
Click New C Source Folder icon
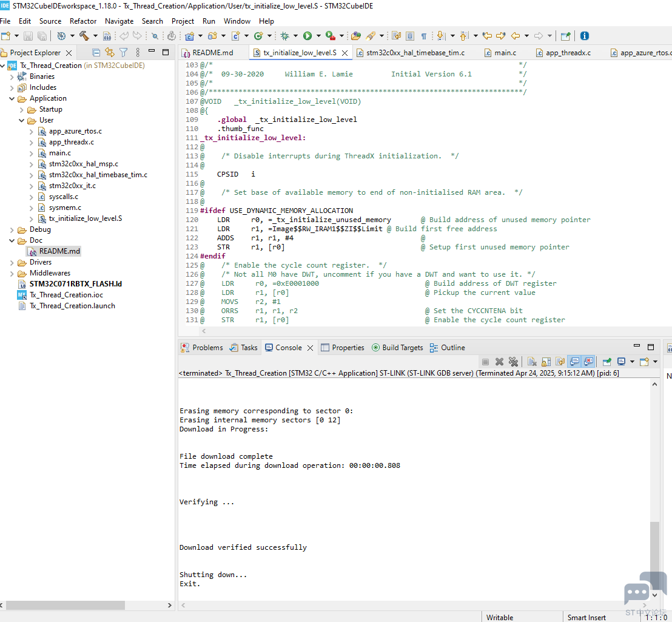coord(212,36)
